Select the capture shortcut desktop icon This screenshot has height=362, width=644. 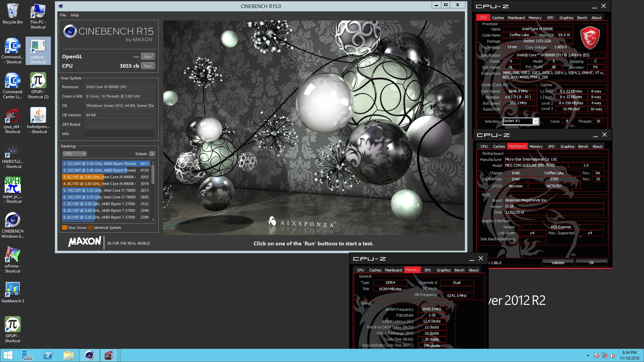coord(38,51)
